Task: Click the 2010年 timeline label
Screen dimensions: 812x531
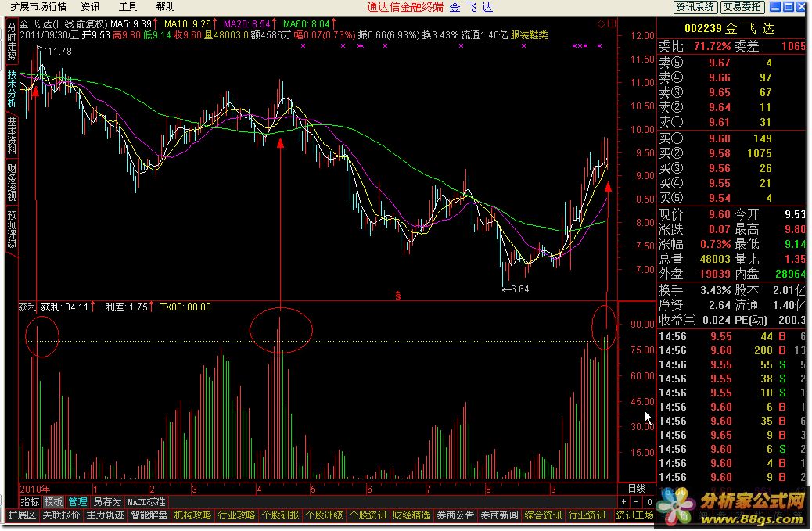Action: (x=35, y=489)
